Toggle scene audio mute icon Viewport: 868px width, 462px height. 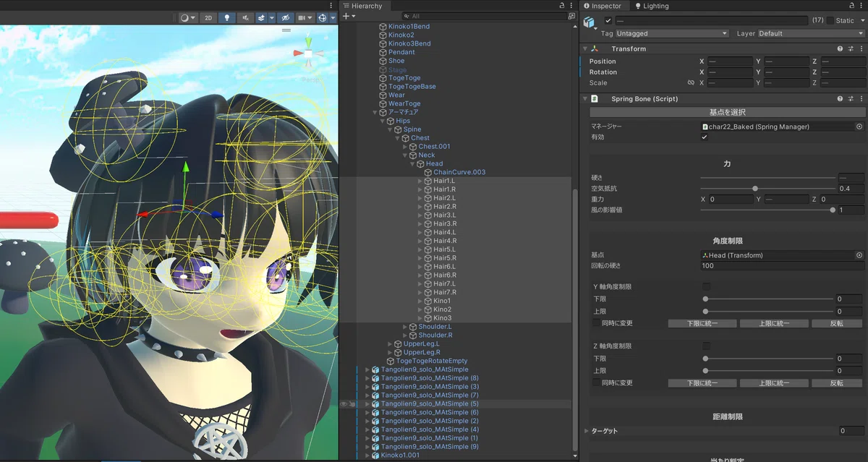(247, 17)
